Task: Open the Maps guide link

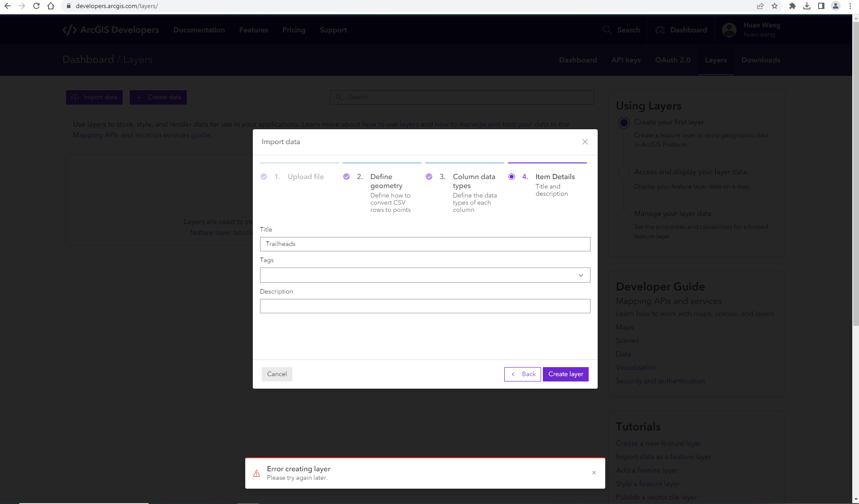Action: pyautogui.click(x=625, y=327)
